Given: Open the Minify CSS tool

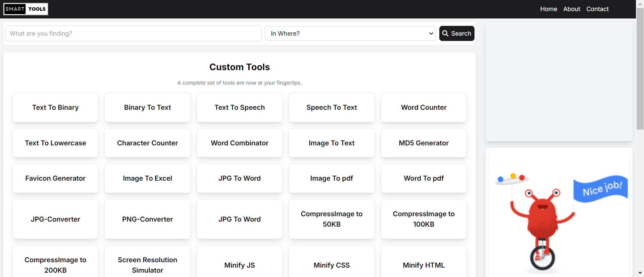Looking at the screenshot, I should tap(332, 265).
